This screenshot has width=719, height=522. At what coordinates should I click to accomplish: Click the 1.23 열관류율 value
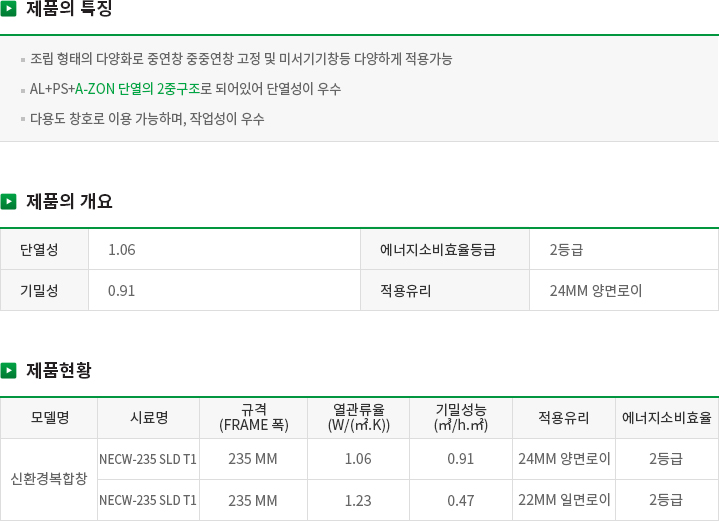[358, 500]
